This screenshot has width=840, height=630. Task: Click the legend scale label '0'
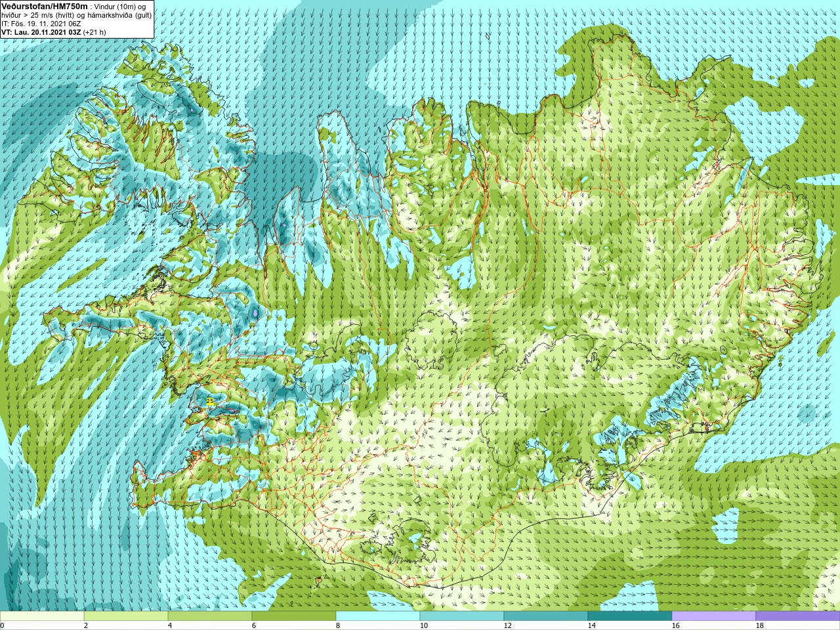[x=2, y=625]
